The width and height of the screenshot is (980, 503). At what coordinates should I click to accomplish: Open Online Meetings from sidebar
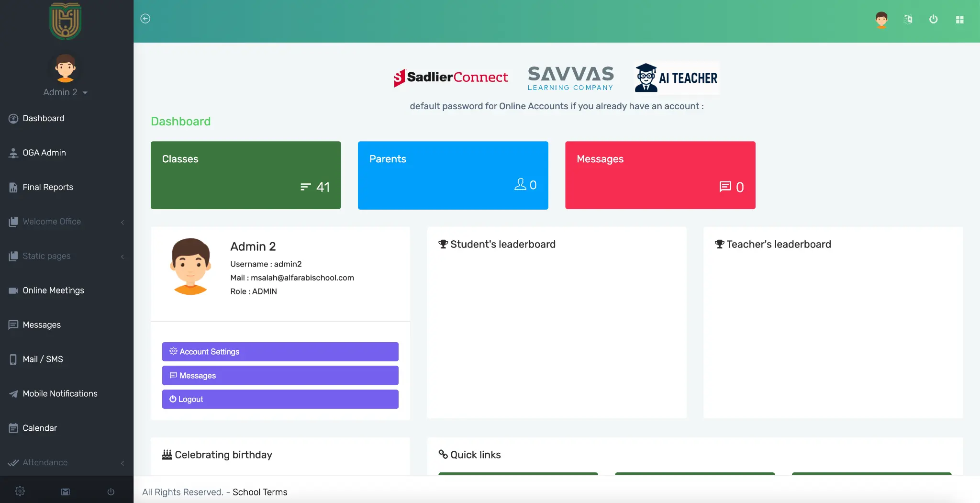click(x=53, y=291)
